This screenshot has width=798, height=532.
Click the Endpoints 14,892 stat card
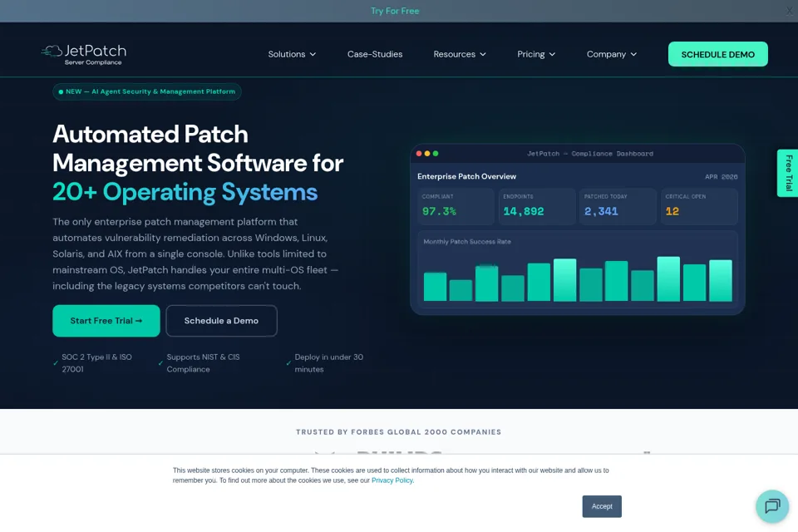[x=537, y=206]
